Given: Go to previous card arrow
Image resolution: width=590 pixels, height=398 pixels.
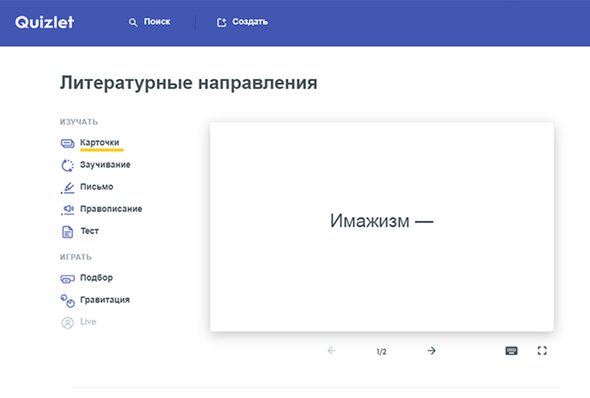Looking at the screenshot, I should 331,351.
